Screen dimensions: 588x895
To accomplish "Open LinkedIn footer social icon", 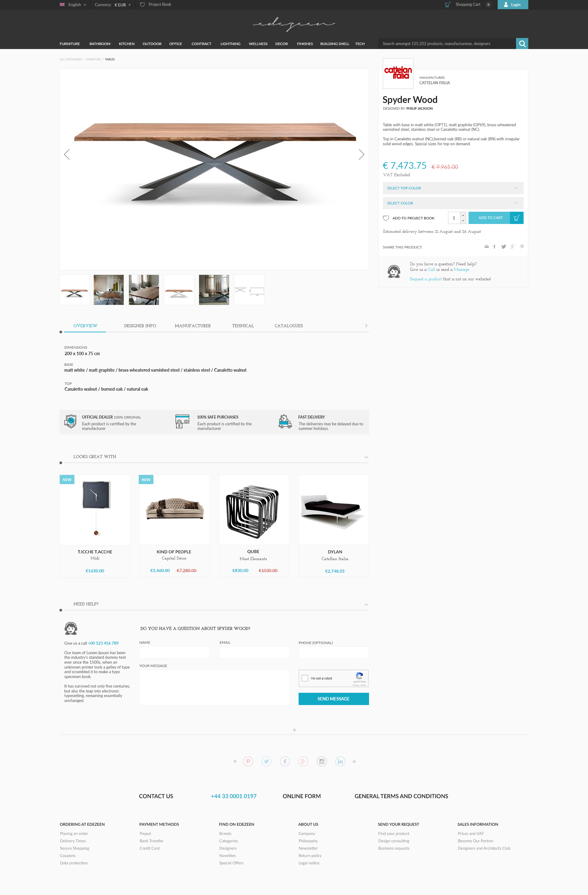I will click(340, 761).
